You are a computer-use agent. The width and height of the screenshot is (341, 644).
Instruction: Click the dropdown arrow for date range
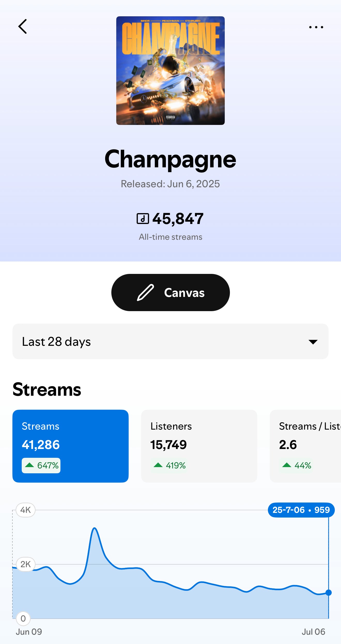[313, 342]
